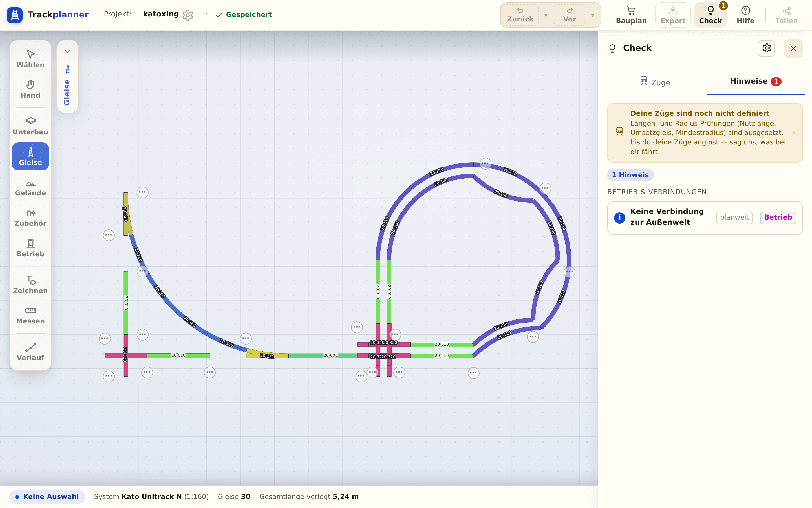Select the Messen measuring tool
Viewport: 812px width, 508px height.
[x=30, y=315]
